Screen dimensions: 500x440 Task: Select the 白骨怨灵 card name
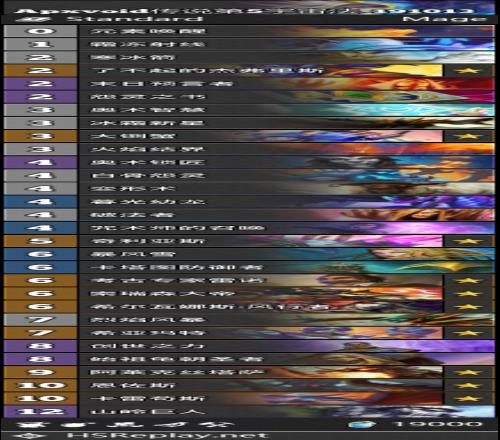click(x=148, y=175)
